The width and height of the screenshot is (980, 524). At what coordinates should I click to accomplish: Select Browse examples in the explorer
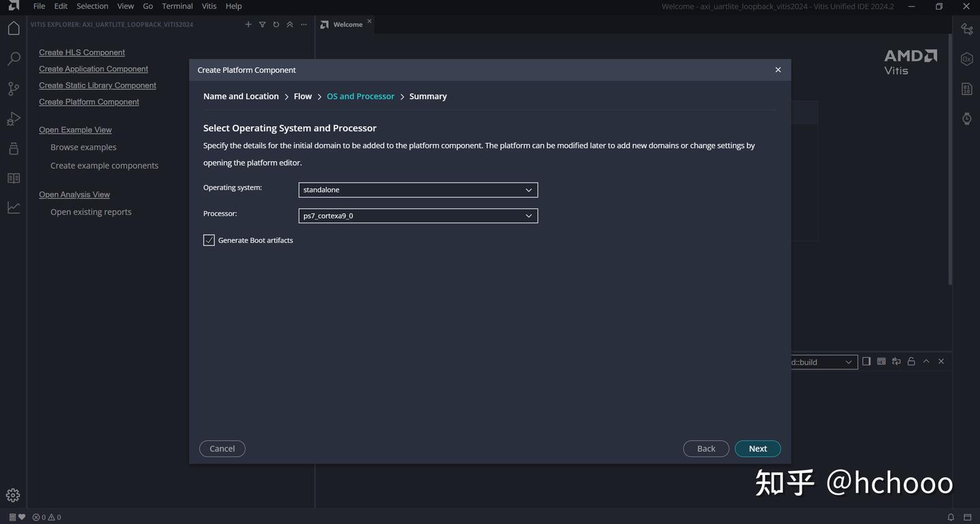click(x=83, y=147)
